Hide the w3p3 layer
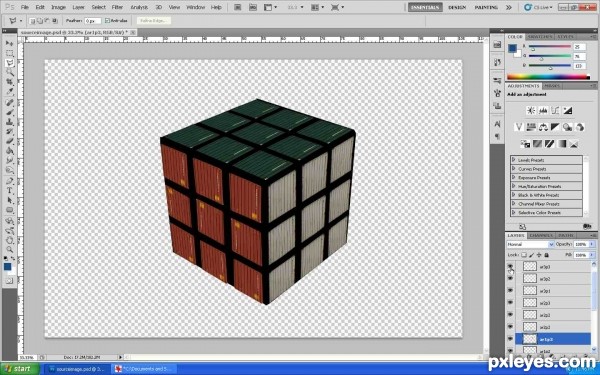 [x=510, y=266]
